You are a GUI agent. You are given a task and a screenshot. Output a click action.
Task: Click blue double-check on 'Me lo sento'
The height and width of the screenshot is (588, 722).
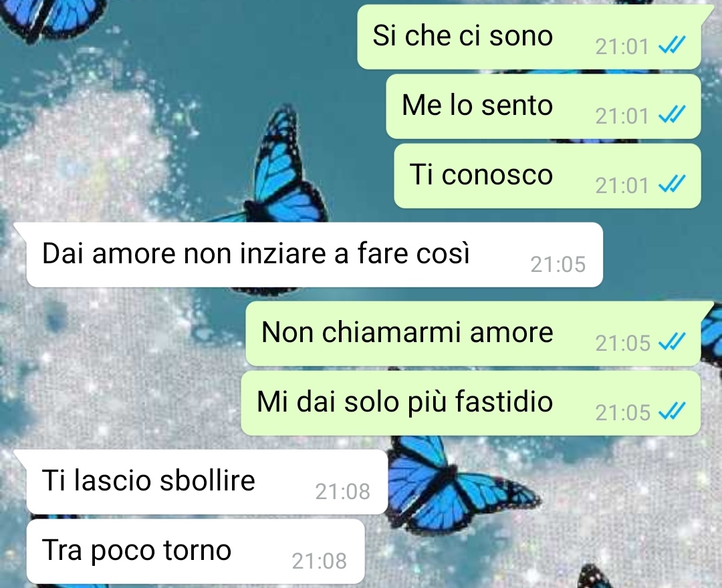[x=672, y=115]
